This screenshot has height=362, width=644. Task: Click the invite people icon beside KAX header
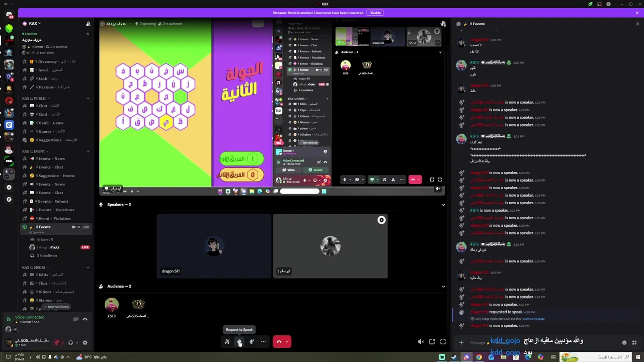tap(89, 24)
